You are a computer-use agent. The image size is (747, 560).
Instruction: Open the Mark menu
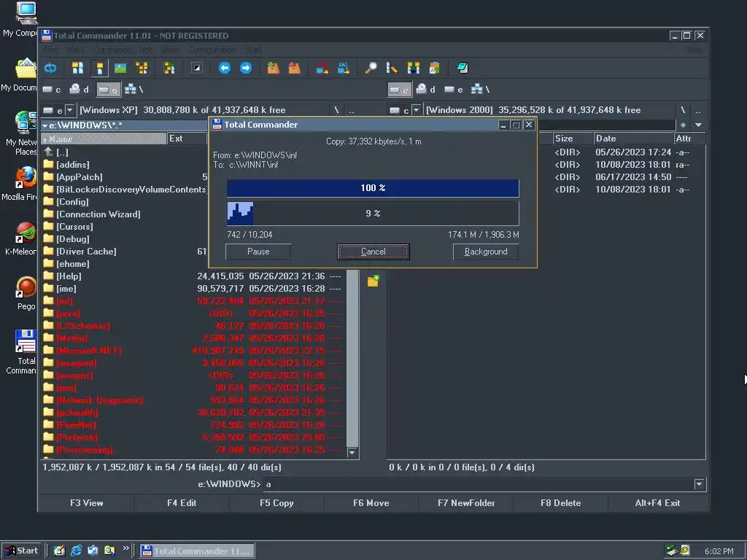tap(75, 50)
